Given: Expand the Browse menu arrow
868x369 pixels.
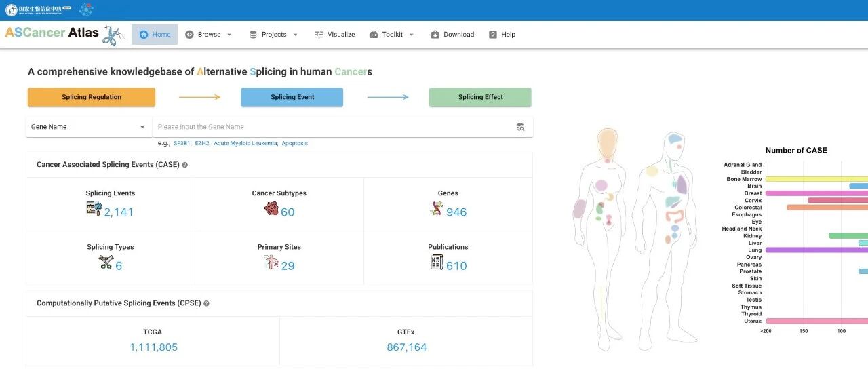Looking at the screenshot, I should pyautogui.click(x=229, y=35).
